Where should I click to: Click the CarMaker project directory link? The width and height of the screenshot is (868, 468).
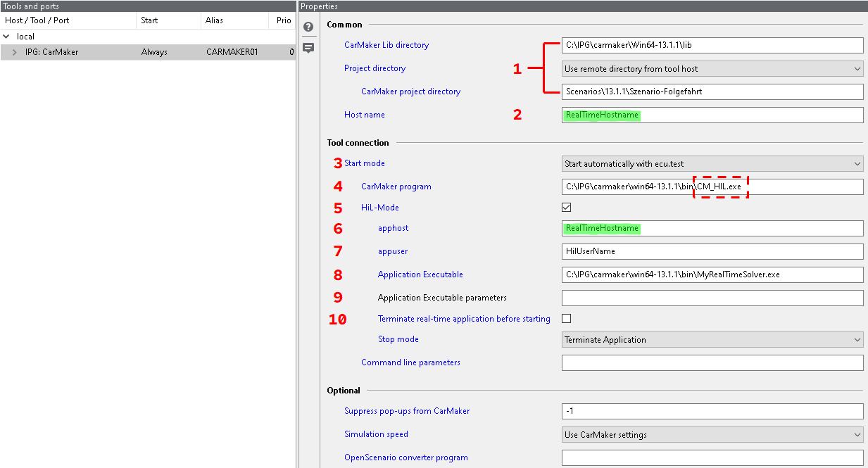(x=410, y=91)
